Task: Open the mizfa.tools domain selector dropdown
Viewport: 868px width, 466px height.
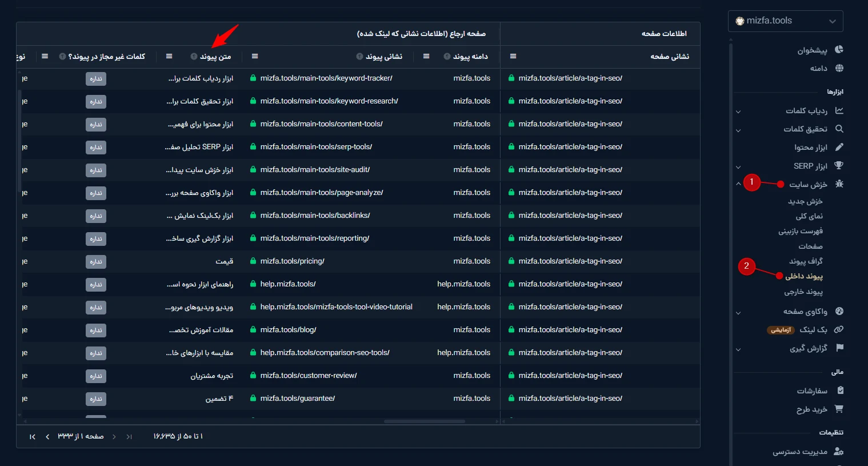Action: (786, 21)
